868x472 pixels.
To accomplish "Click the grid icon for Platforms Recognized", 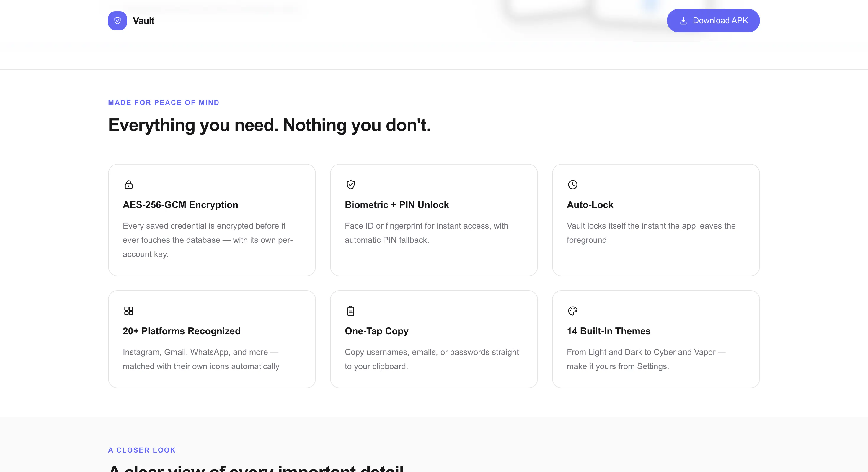I will click(x=129, y=311).
